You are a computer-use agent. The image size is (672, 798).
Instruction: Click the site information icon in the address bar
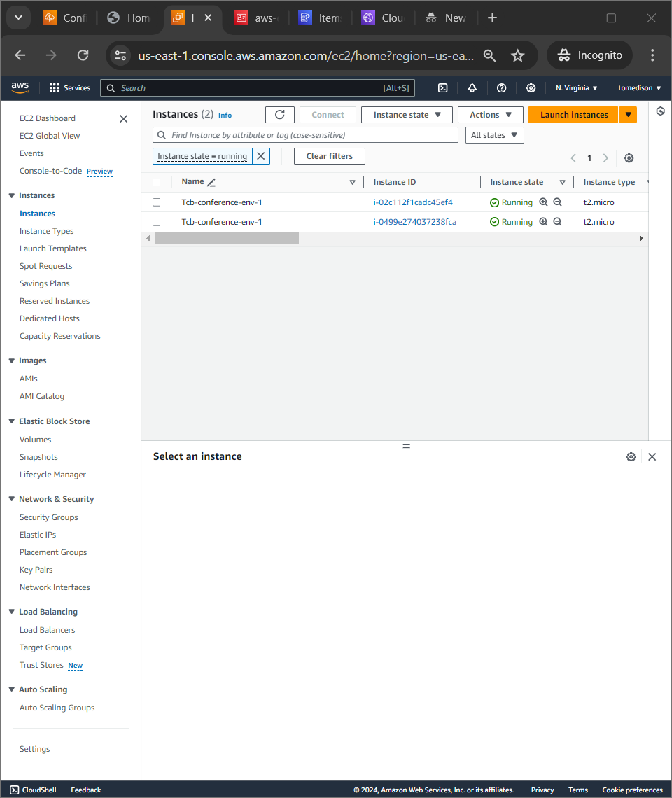(120, 55)
